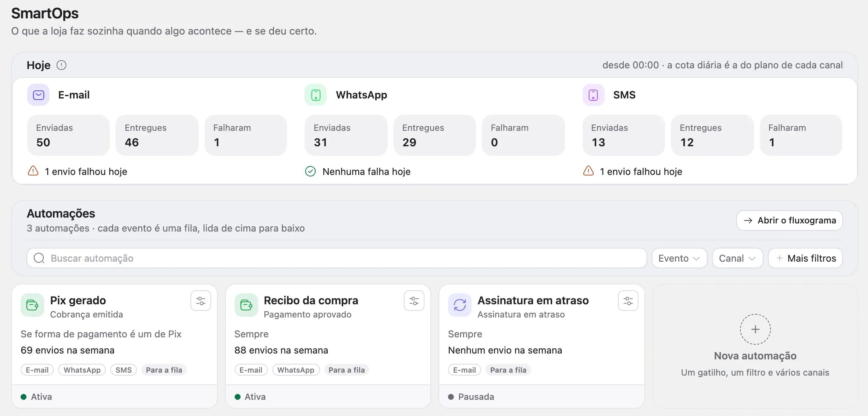Click the magnifier icon in the search box
This screenshot has height=416, width=868.
pyautogui.click(x=39, y=258)
